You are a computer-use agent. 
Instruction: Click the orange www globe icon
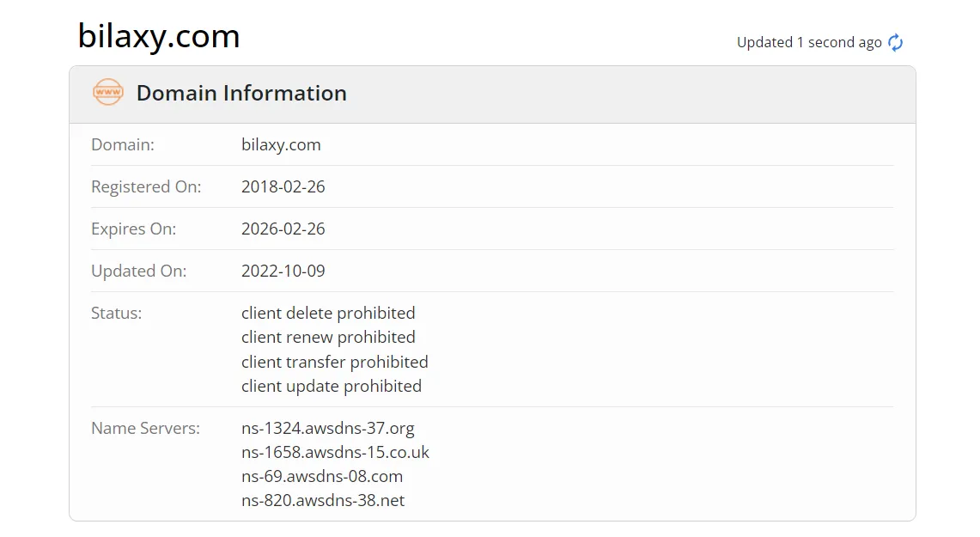tap(108, 92)
